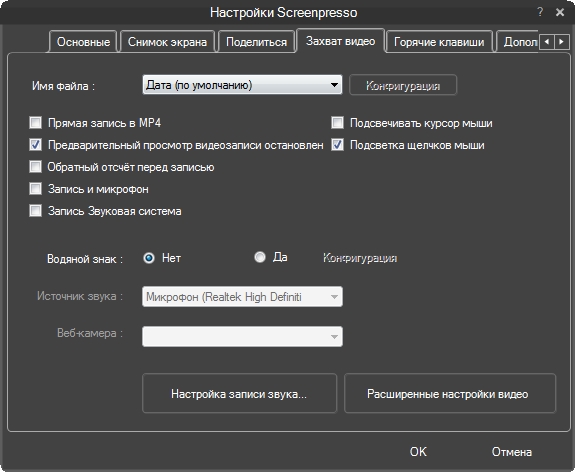
Task: Toggle the Запись Звуковая система checkbox
Action: click(36, 211)
